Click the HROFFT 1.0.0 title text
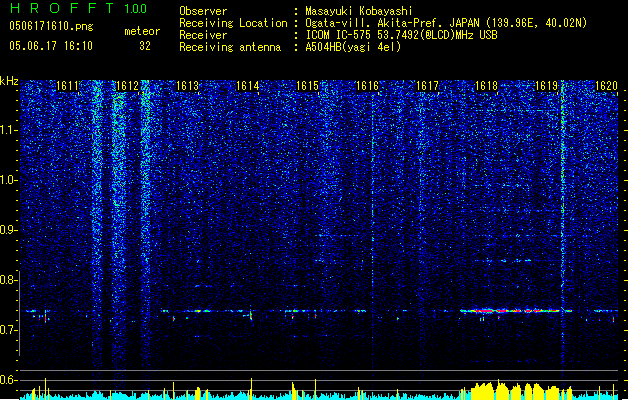629x400 pixels. [78, 8]
